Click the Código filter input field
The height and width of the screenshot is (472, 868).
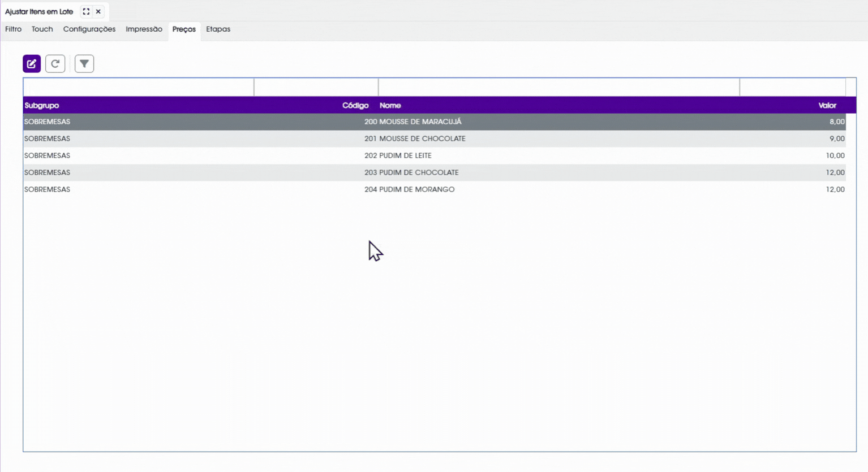(x=316, y=87)
